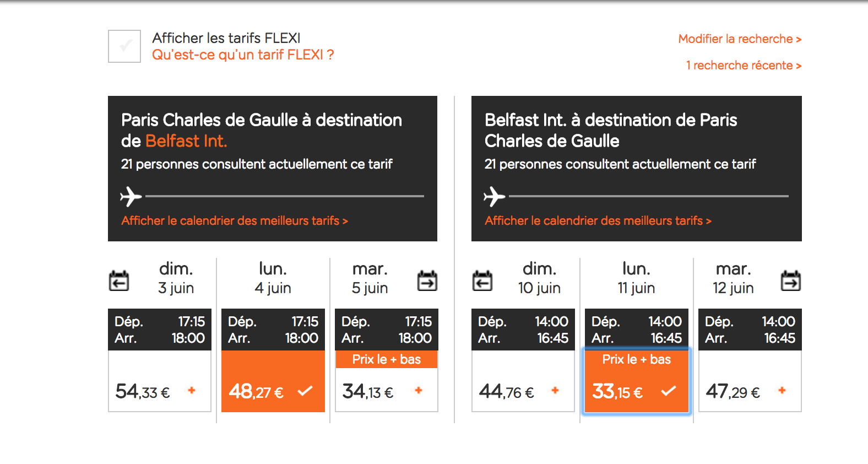Screen dimensions: 868x464
Task: Choose the 5 juin Prix le + bas fare
Action: [387, 381]
